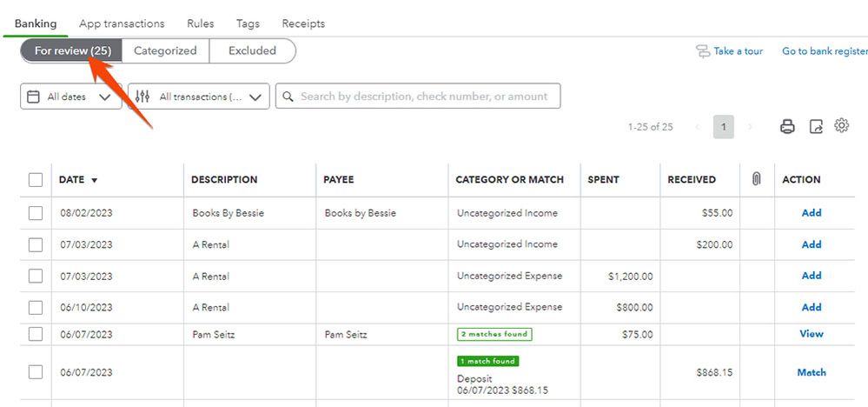This screenshot has height=407, width=868.
Task: Click the calendar icon in date filter
Action: (x=34, y=97)
